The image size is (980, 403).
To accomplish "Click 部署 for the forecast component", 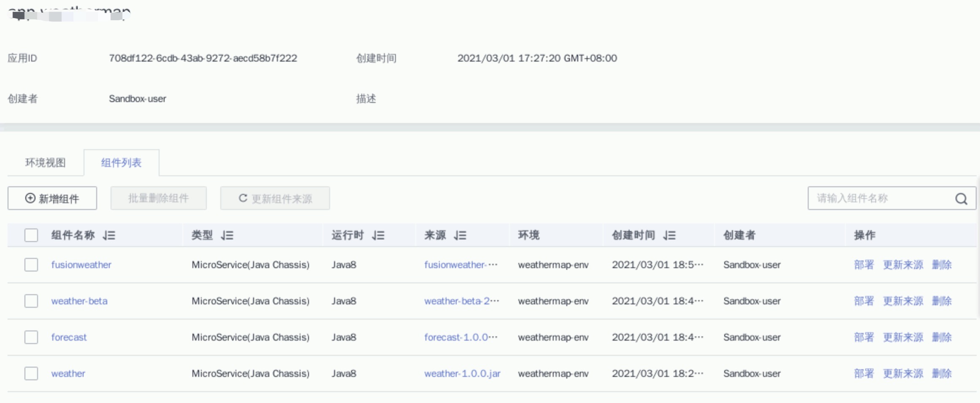I will coord(864,337).
